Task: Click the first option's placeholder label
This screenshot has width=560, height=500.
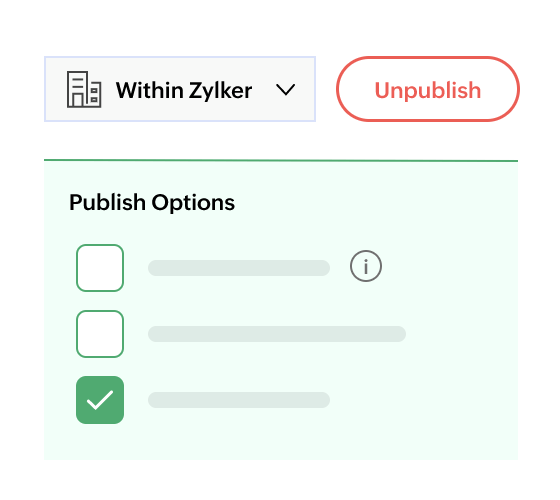Action: click(x=239, y=268)
